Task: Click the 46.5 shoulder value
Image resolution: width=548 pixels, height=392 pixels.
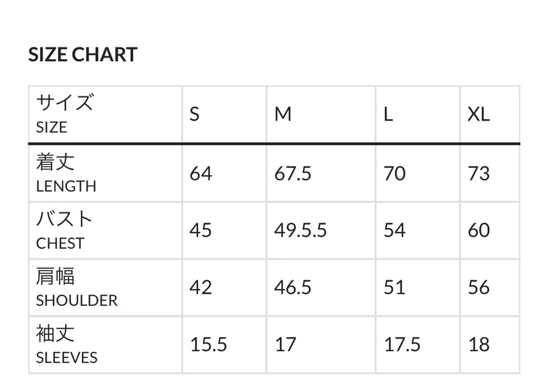Action: (293, 288)
